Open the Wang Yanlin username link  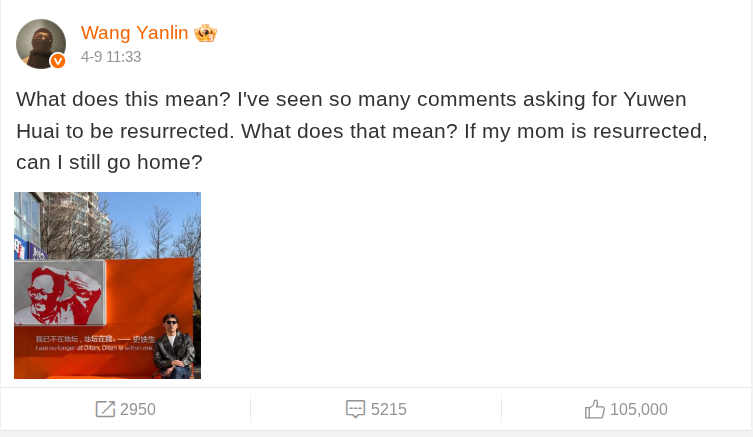[x=135, y=33]
